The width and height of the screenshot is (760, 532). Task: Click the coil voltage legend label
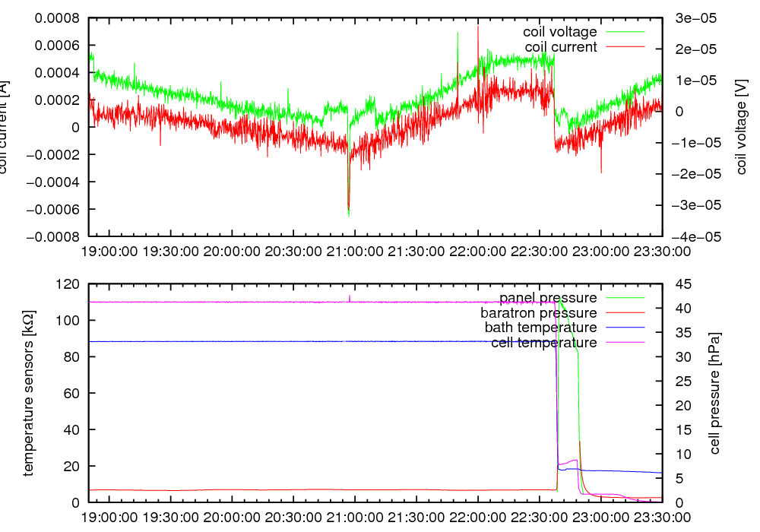pyautogui.click(x=559, y=32)
